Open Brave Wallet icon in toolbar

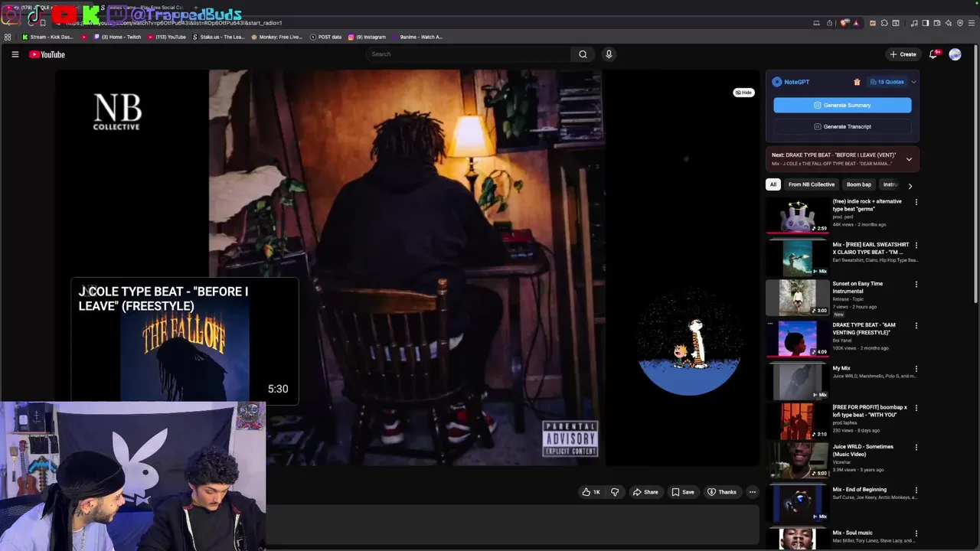point(937,23)
